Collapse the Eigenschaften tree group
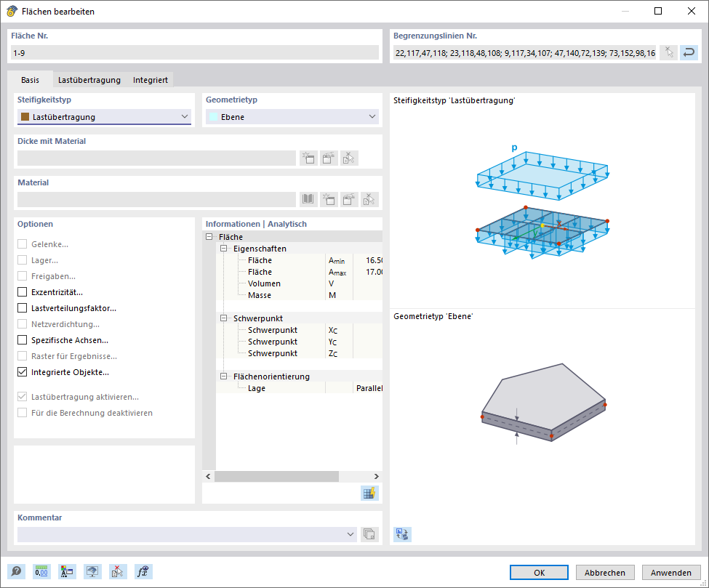The width and height of the screenshot is (709, 588). point(223,249)
